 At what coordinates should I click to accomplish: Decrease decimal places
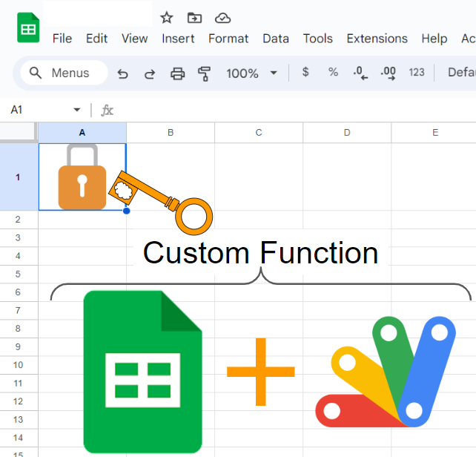click(x=360, y=73)
